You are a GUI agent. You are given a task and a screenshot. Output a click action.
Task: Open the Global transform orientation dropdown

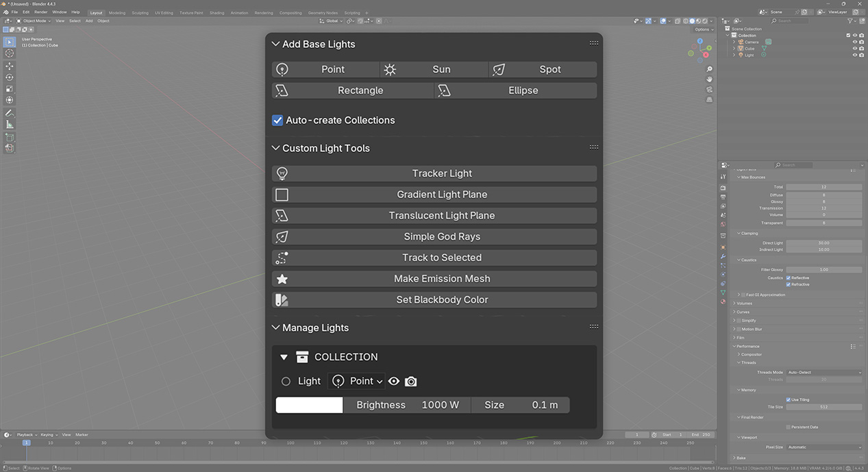tap(331, 21)
